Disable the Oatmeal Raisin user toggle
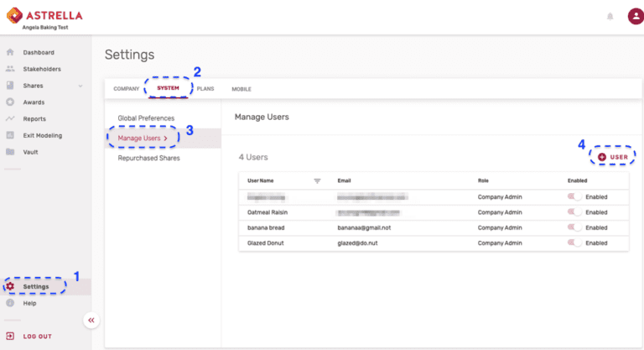 [575, 212]
